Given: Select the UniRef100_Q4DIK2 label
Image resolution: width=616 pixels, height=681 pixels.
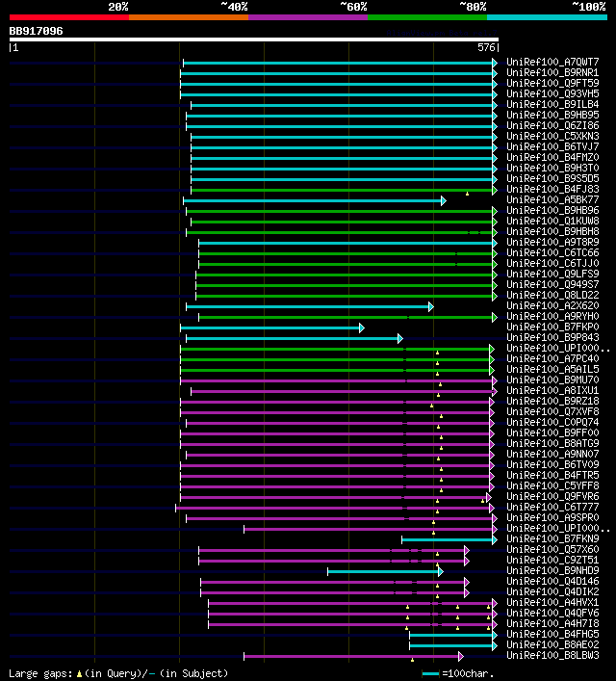Looking at the screenshot, I should point(552,592).
